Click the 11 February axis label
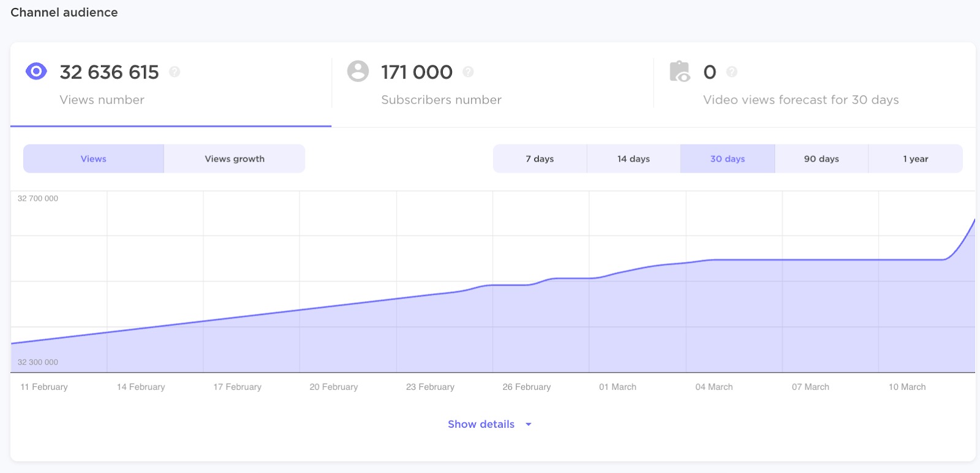Screen dimensions: 980x473 pyautogui.click(x=44, y=387)
